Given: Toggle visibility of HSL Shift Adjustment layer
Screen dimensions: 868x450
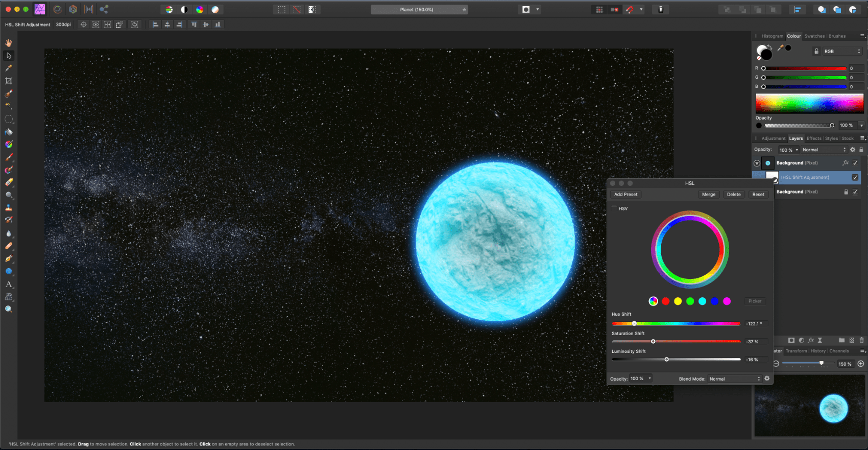Looking at the screenshot, I should (x=855, y=177).
